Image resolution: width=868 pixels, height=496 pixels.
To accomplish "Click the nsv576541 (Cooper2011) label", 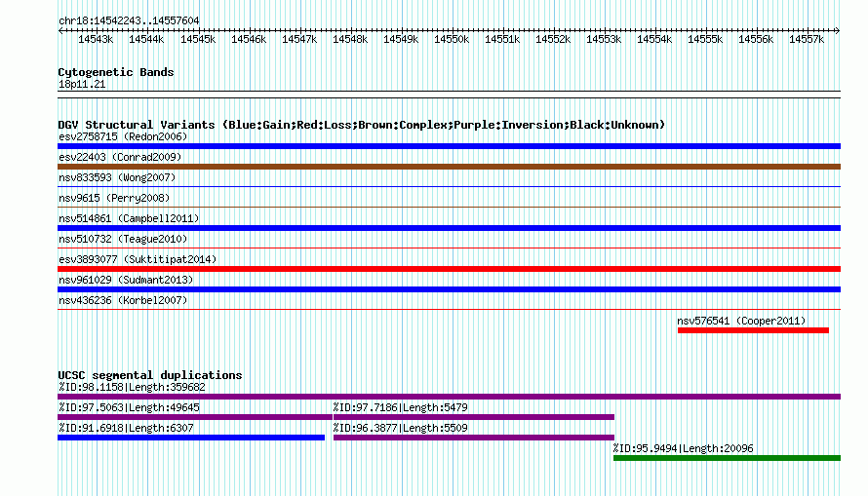I will pyautogui.click(x=742, y=321).
